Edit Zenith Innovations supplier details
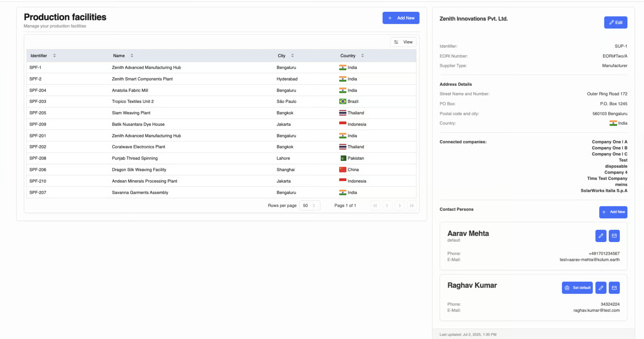The width and height of the screenshot is (644, 339). click(x=615, y=22)
